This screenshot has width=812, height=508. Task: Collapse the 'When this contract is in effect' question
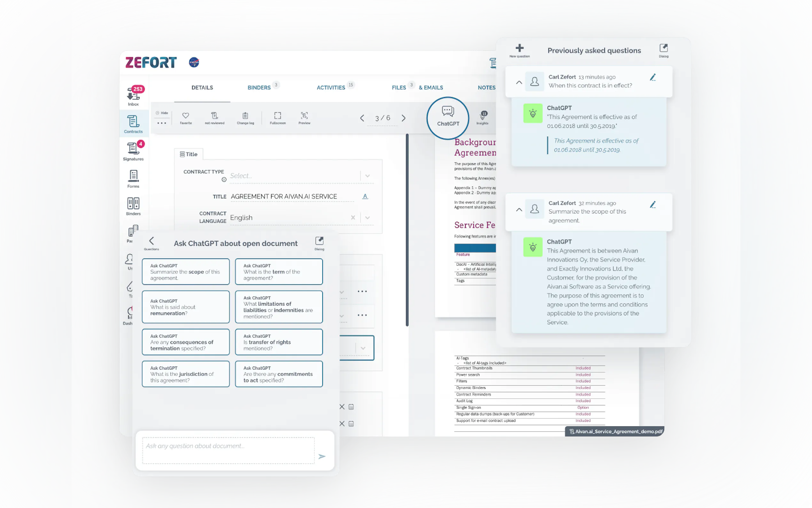click(x=519, y=82)
